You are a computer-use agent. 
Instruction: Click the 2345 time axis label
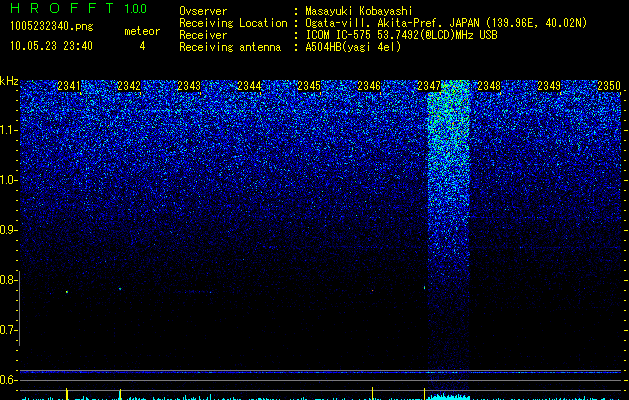[x=309, y=86]
